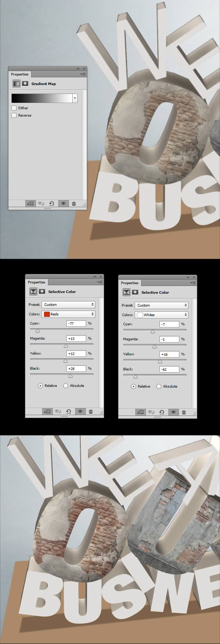
Task: Select Relative radio in Whites panel
Action: [x=133, y=386]
